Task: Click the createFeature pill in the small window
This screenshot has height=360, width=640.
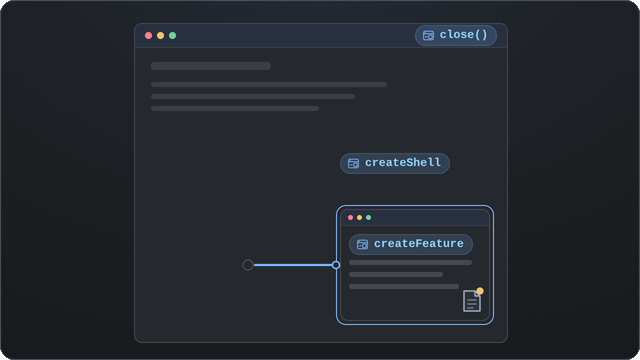Action: point(411,244)
